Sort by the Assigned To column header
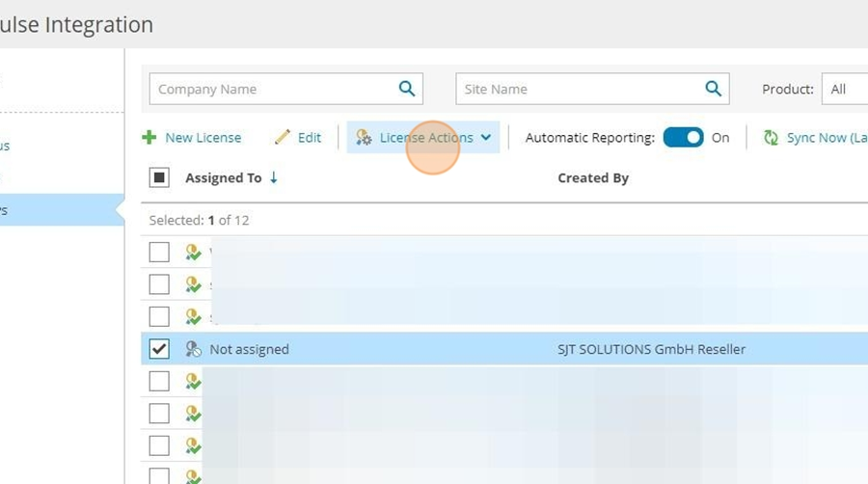Image resolution: width=868 pixels, height=484 pixels. (223, 178)
